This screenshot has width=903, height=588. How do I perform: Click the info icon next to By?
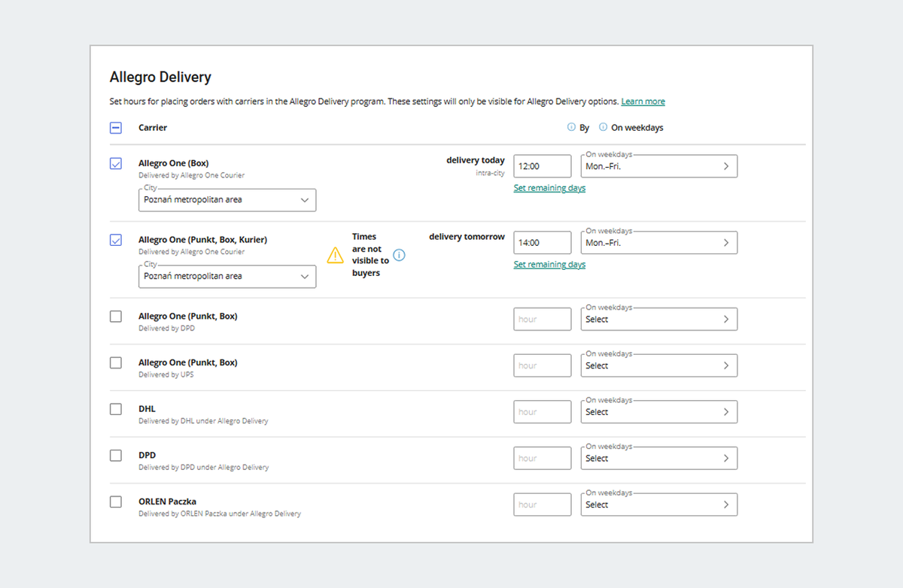[571, 128]
